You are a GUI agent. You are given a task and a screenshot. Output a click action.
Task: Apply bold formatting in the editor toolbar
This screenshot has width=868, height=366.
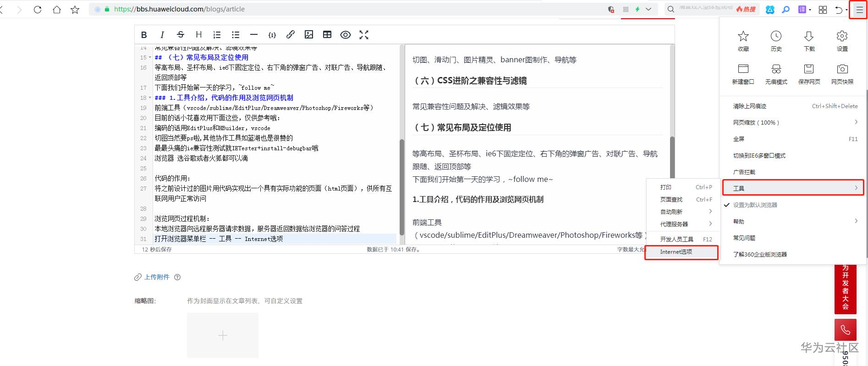144,35
